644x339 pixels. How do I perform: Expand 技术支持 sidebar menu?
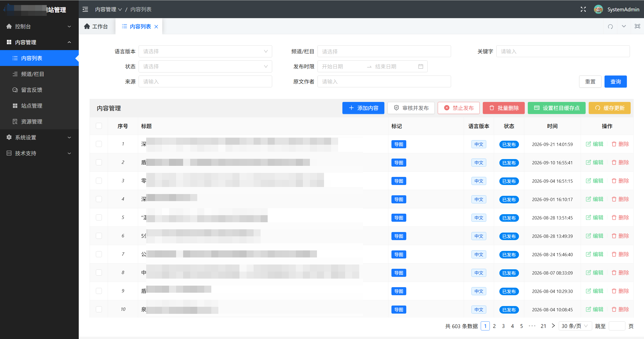coord(39,153)
